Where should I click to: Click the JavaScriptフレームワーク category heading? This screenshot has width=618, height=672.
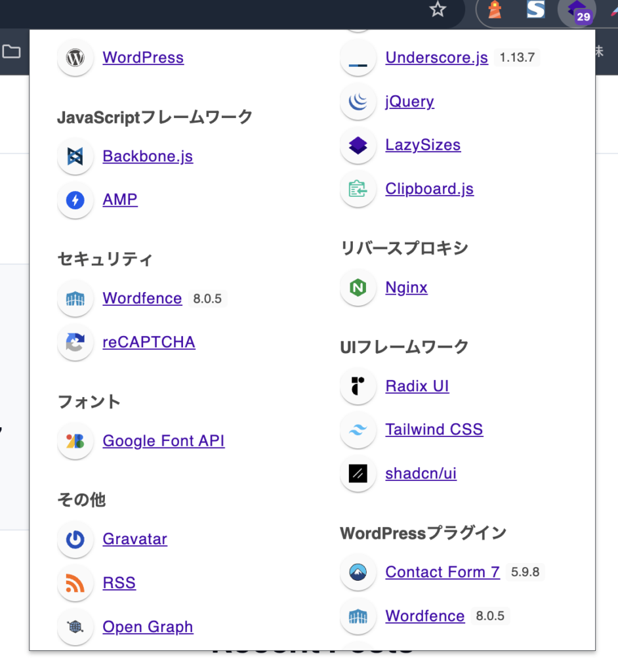point(155,117)
